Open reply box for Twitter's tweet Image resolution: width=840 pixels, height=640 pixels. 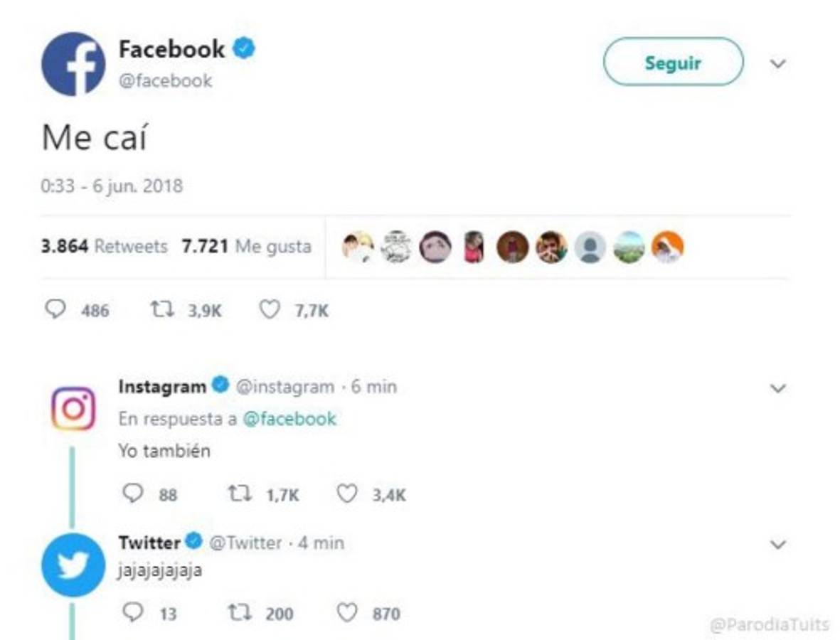(132, 612)
